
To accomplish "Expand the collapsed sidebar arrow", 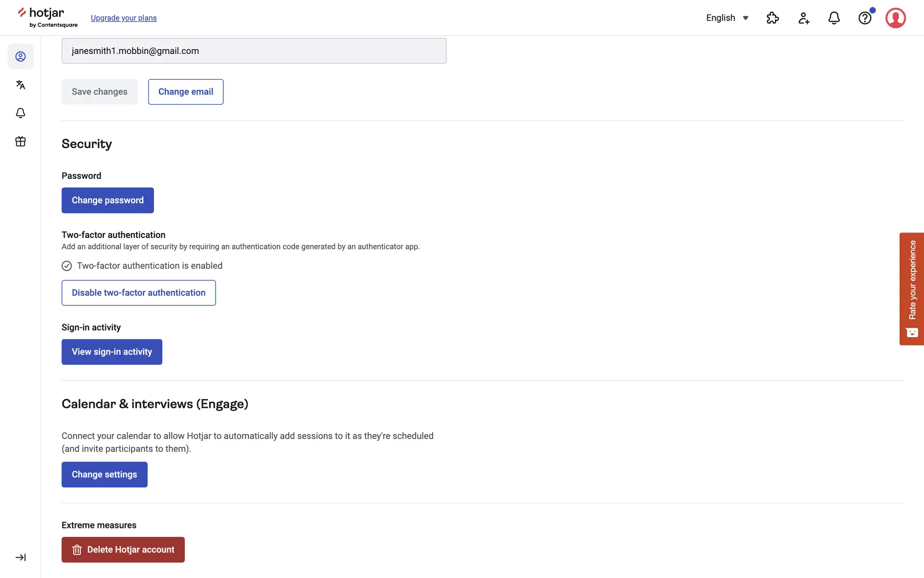I will (x=20, y=557).
